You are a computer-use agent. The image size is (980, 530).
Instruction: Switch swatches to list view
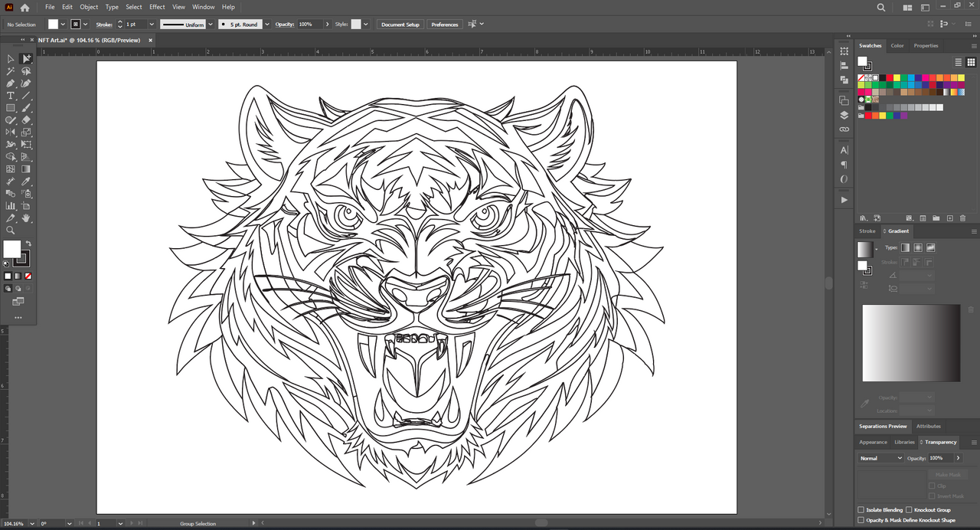point(958,62)
